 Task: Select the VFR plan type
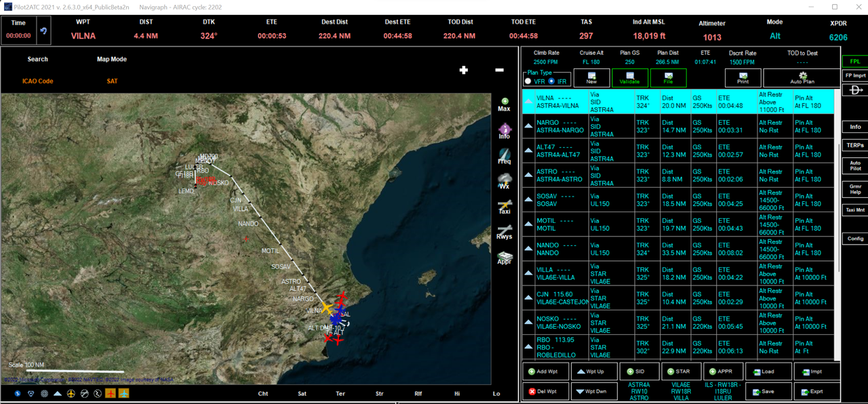coord(528,81)
